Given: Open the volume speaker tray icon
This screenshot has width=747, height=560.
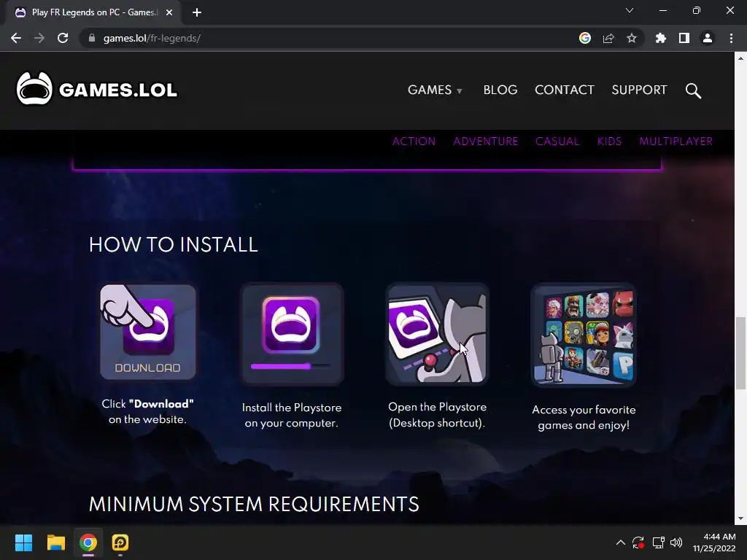Looking at the screenshot, I should [x=676, y=542].
